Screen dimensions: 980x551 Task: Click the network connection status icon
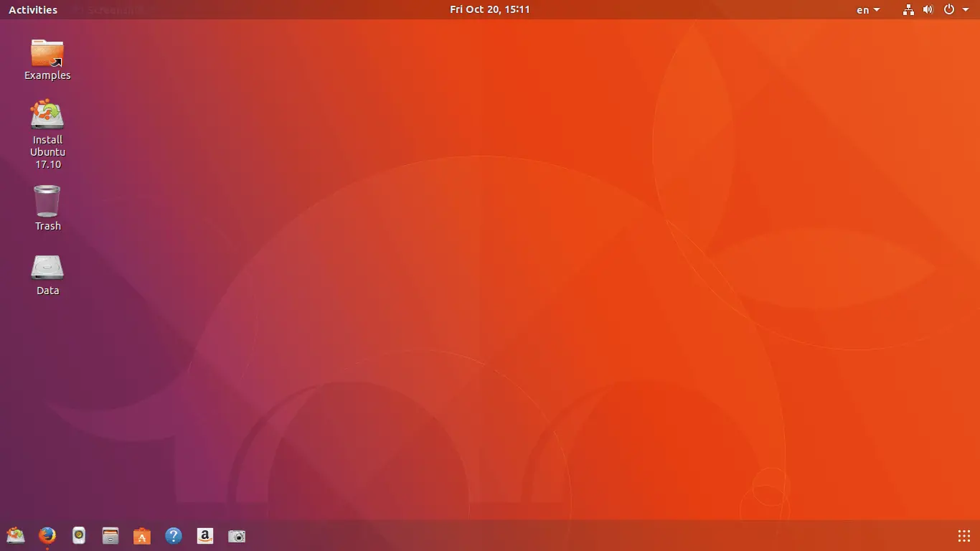[x=908, y=10]
